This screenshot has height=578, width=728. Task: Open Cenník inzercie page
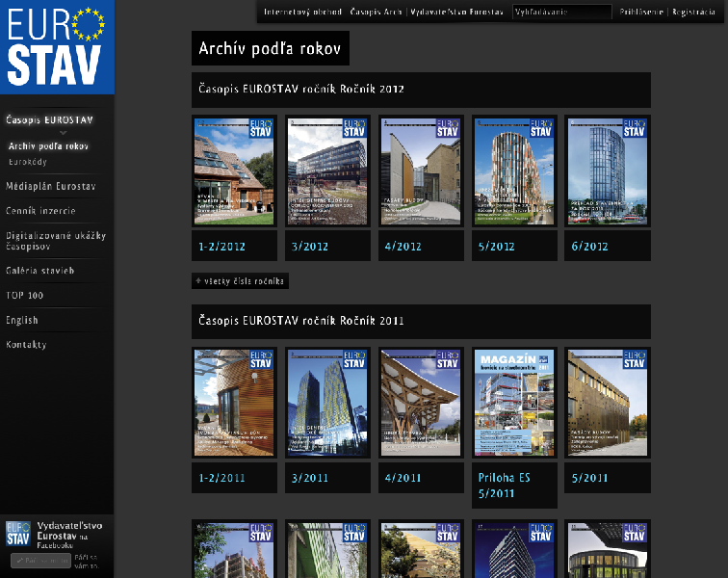(40, 211)
